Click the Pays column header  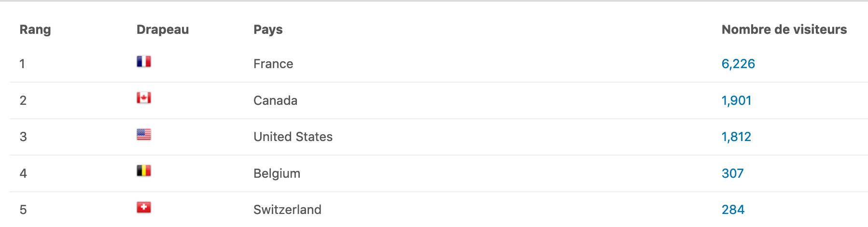(x=268, y=29)
